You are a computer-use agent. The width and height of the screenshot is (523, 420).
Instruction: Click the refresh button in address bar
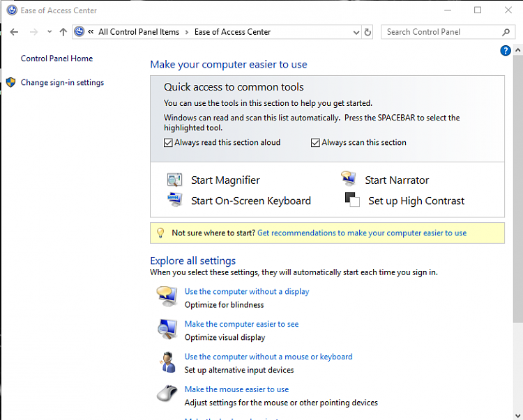367,32
